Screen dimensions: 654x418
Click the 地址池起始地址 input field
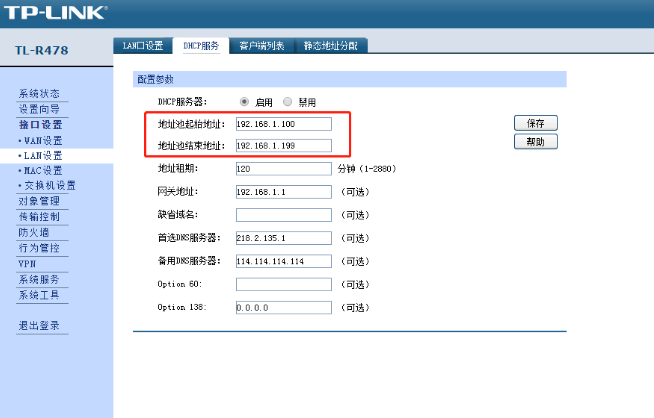tap(283, 124)
